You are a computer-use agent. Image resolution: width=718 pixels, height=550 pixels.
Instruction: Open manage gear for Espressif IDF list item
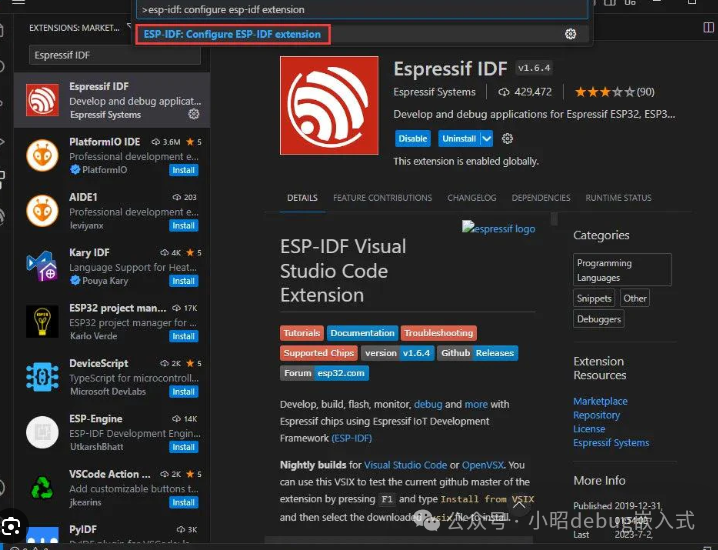coord(194,114)
